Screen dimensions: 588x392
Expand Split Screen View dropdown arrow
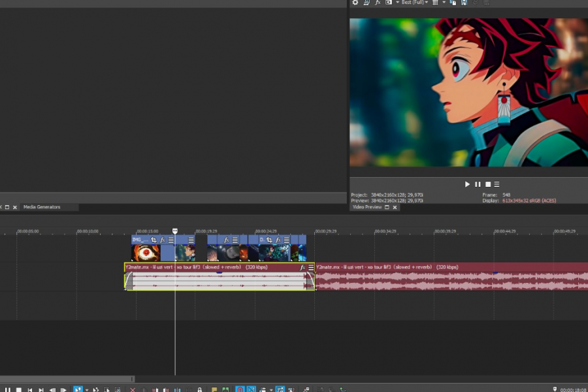tap(397, 2)
